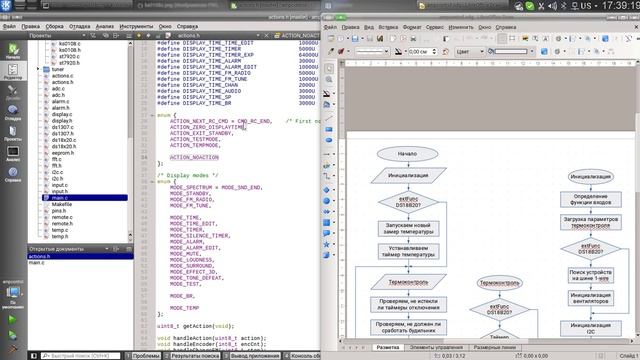The height and width of the screenshot is (360, 640).
Task: Select the Connector tool in Draw toolbar
Action: point(327,176)
